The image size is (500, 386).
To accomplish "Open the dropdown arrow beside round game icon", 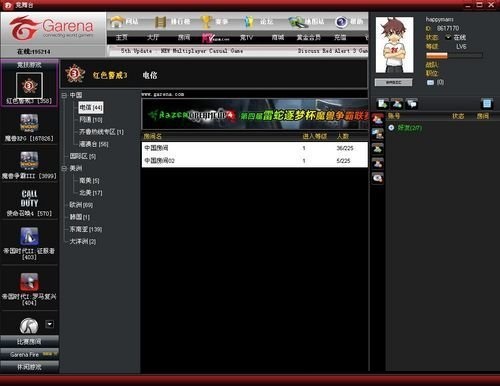I will click(x=49, y=324).
